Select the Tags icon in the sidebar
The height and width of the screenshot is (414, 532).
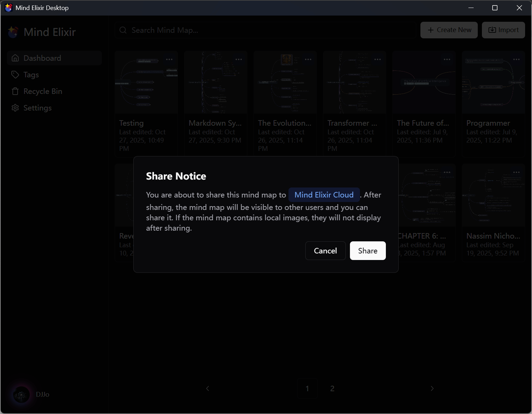tap(15, 75)
